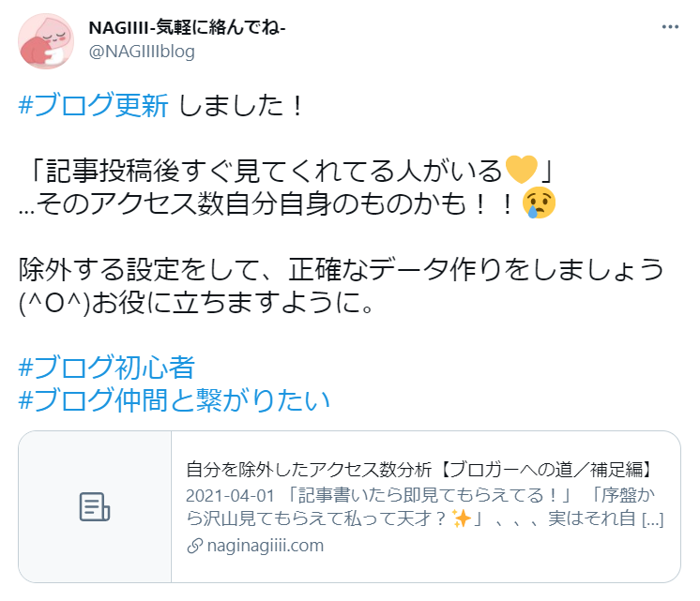Image resolution: width=700 pixels, height=601 pixels.
Task: Click the NAGIIII profile avatar image
Action: click(46, 41)
